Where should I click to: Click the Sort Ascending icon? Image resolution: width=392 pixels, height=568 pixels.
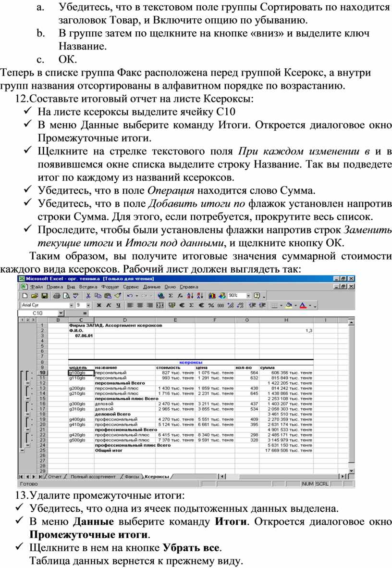click(x=190, y=295)
